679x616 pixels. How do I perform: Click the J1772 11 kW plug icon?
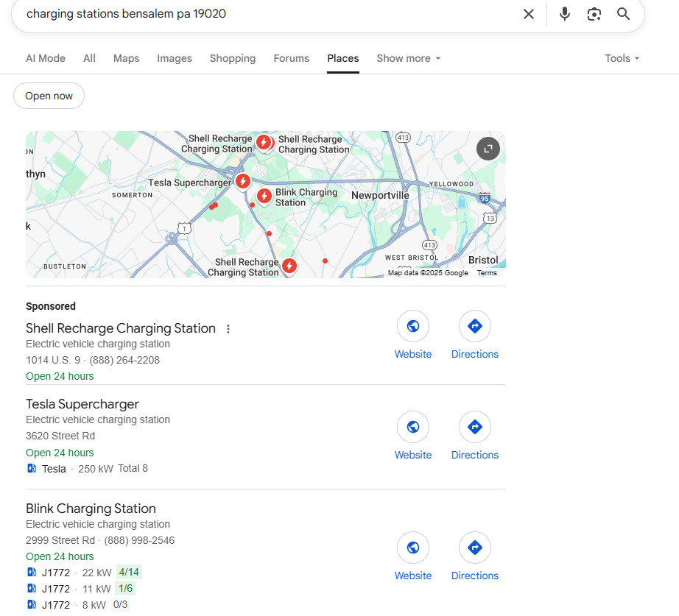(x=32, y=588)
